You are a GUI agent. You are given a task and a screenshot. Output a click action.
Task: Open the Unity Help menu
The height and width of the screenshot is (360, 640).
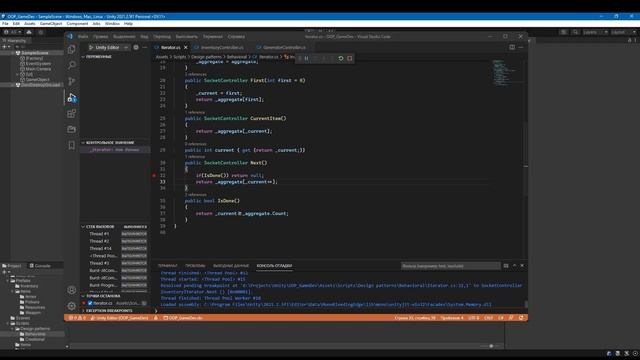click(x=128, y=24)
